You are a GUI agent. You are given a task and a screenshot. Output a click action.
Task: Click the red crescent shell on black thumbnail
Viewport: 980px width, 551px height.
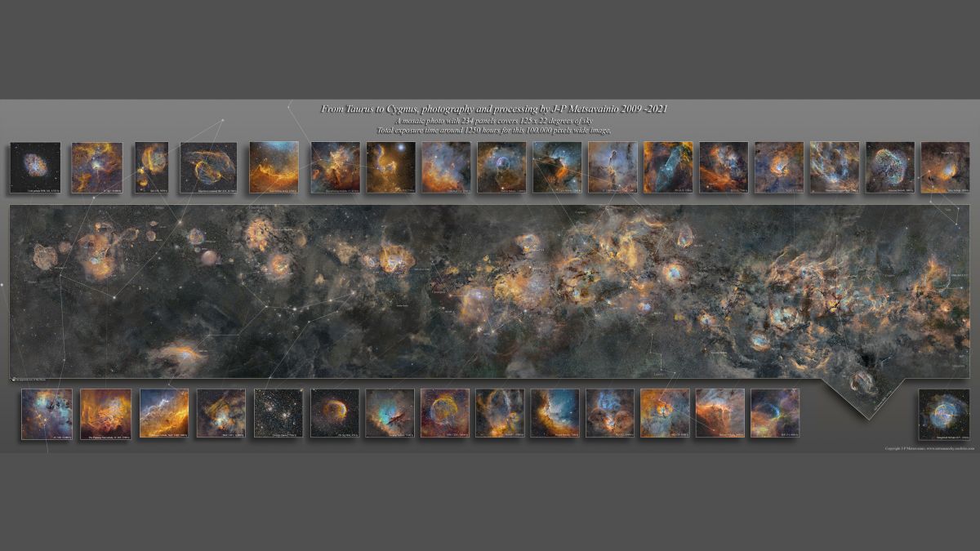335,413
